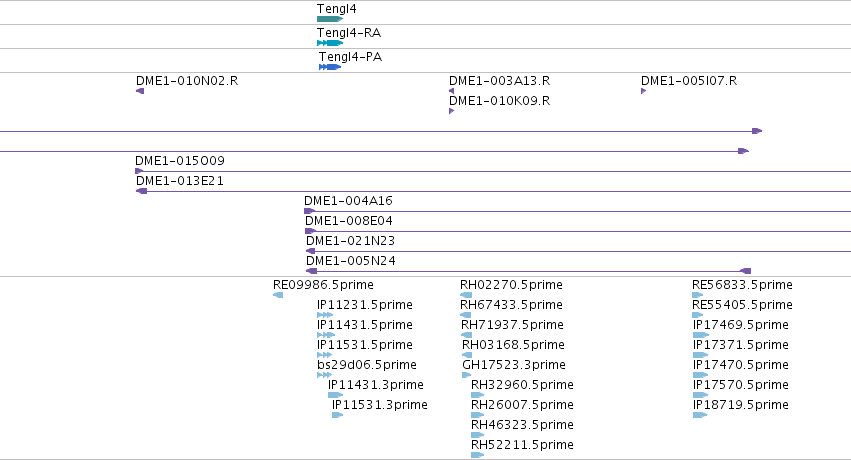Click the DME1-005N24 right end block
Viewport: 851px width, 460px height.
click(x=746, y=271)
